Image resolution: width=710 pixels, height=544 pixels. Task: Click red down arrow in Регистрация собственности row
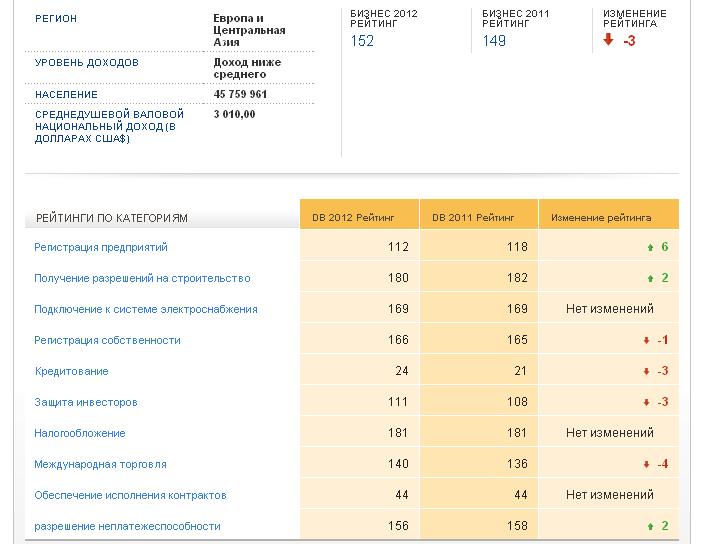tap(647, 341)
